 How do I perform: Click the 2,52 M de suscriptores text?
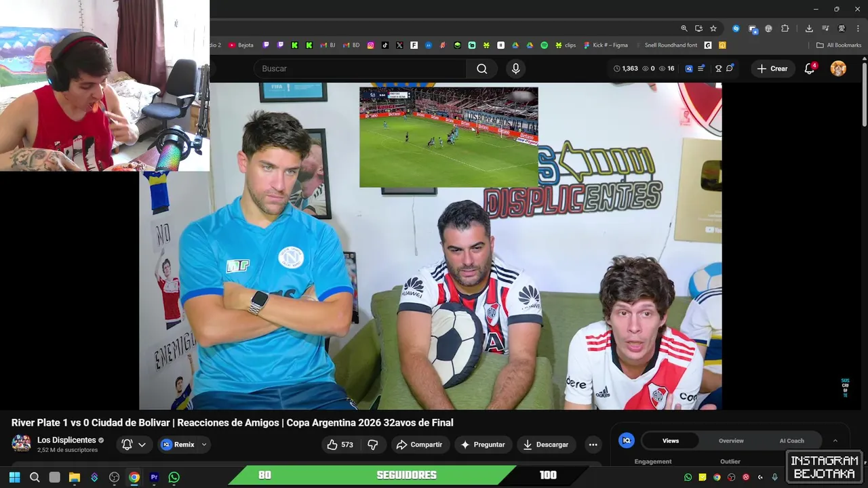pos(66,450)
